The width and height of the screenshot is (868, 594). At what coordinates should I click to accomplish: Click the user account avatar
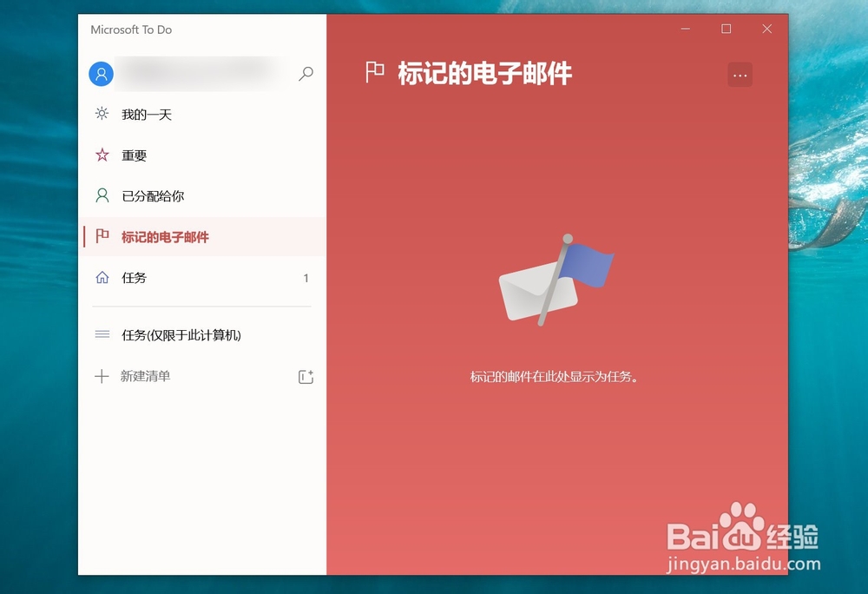[101, 74]
